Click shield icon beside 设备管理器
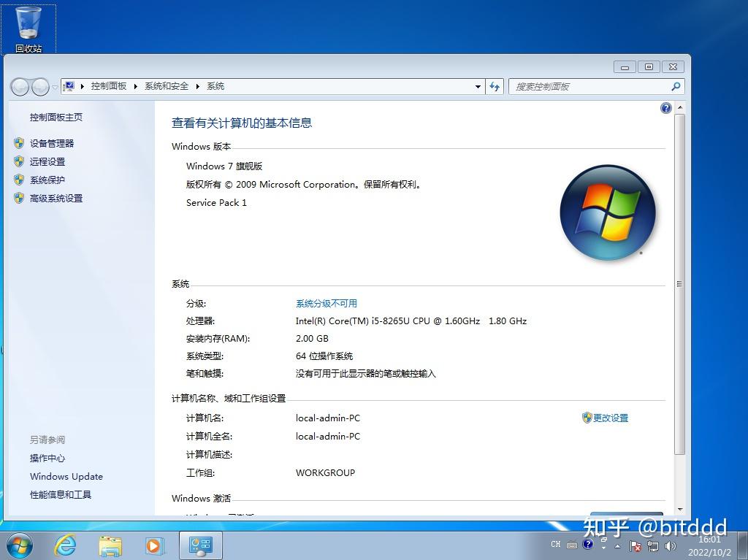748x560 pixels. (x=19, y=143)
